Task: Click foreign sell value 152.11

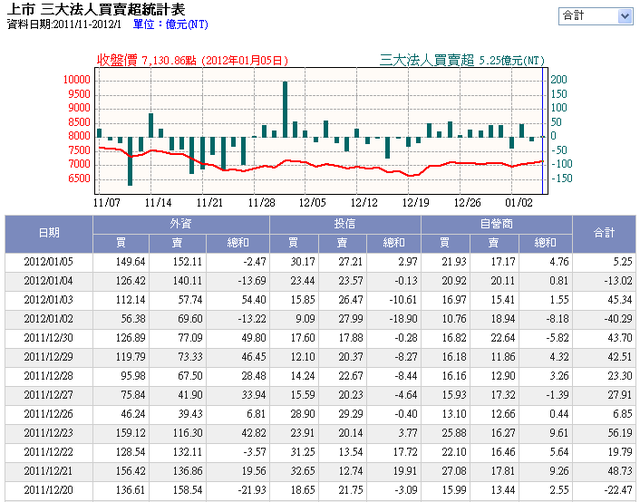Action: (187, 262)
